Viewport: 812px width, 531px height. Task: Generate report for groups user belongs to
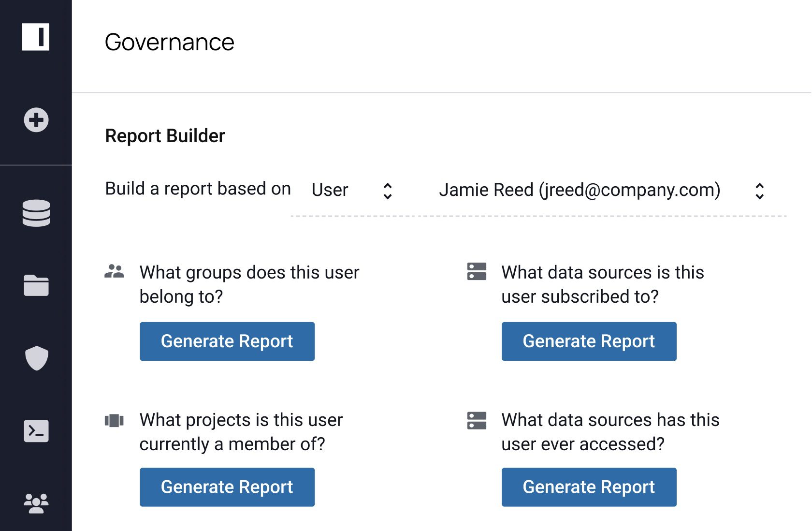[227, 341]
